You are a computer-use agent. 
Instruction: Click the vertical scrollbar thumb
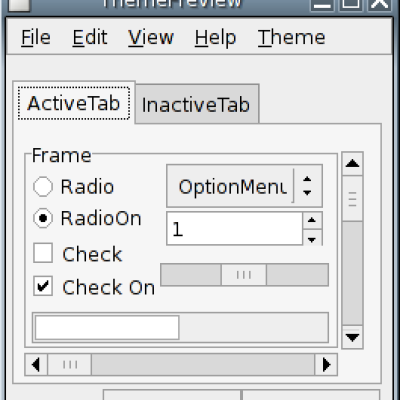pyautogui.click(x=352, y=199)
